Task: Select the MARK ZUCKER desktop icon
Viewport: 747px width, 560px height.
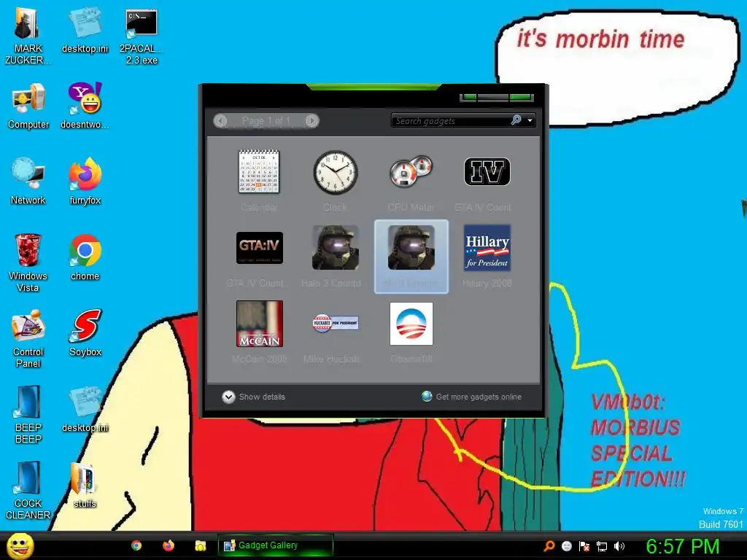Action: (28, 36)
